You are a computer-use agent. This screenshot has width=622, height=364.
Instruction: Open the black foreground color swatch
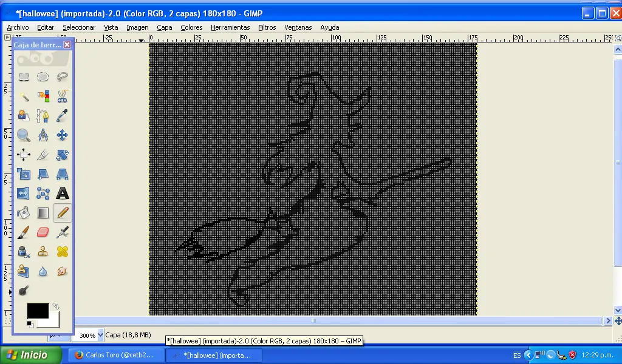pos(37,310)
